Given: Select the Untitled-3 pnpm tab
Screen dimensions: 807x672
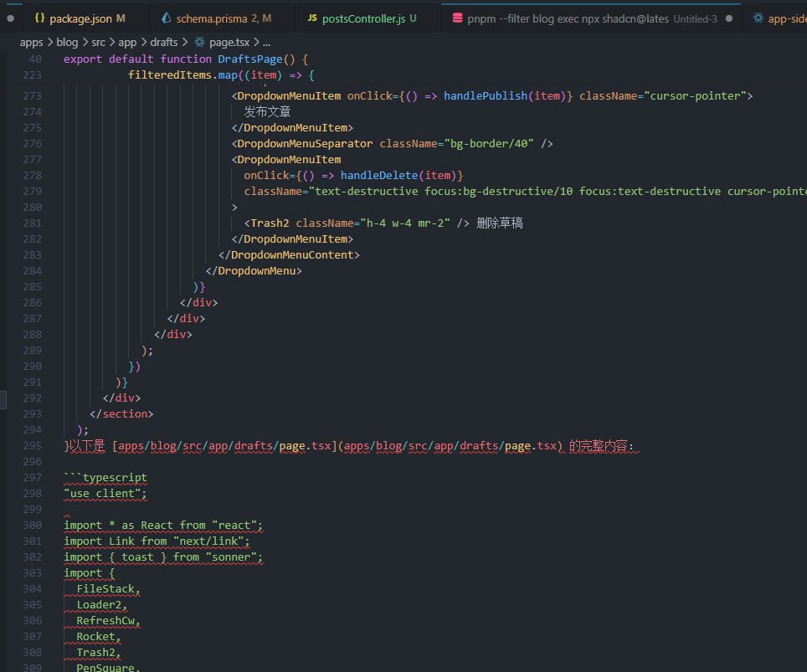Looking at the screenshot, I should (x=591, y=18).
